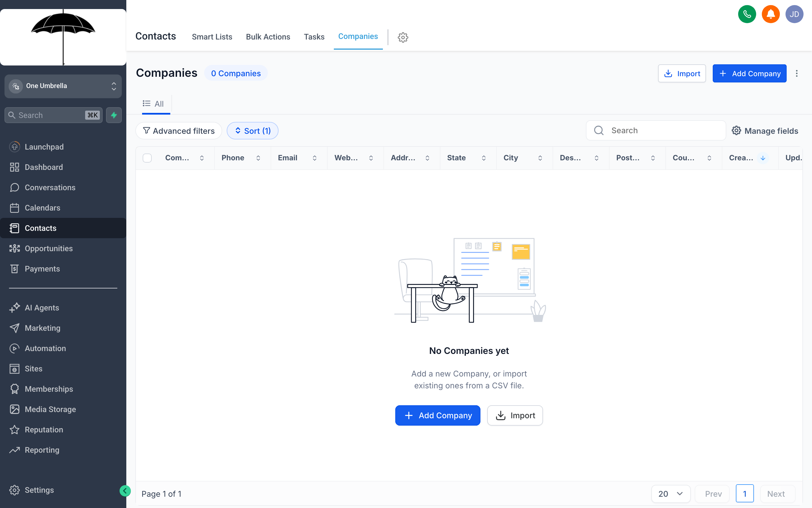This screenshot has height=508, width=812.
Task: Open Calendars in the sidebar
Action: click(63, 208)
